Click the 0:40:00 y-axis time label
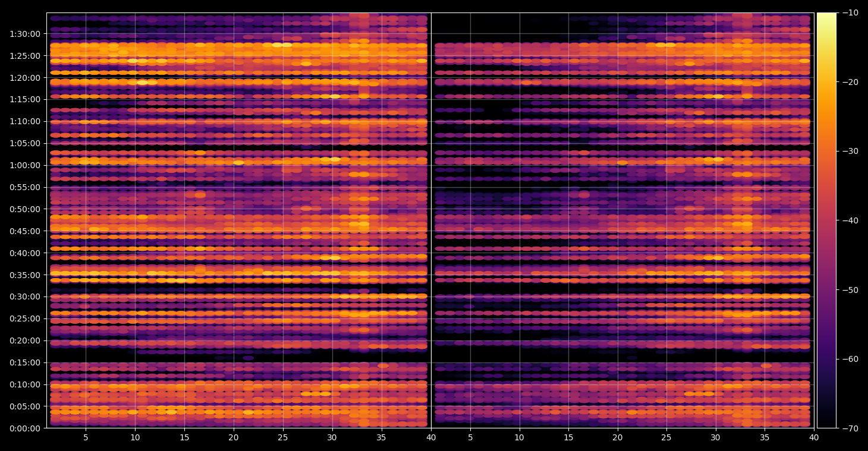Screen dimensions: 868x451 [24, 253]
